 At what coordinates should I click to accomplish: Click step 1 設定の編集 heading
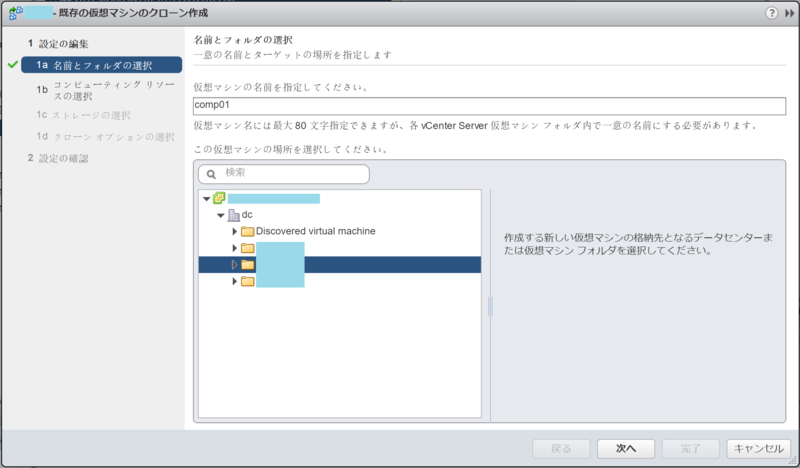pyautogui.click(x=58, y=44)
